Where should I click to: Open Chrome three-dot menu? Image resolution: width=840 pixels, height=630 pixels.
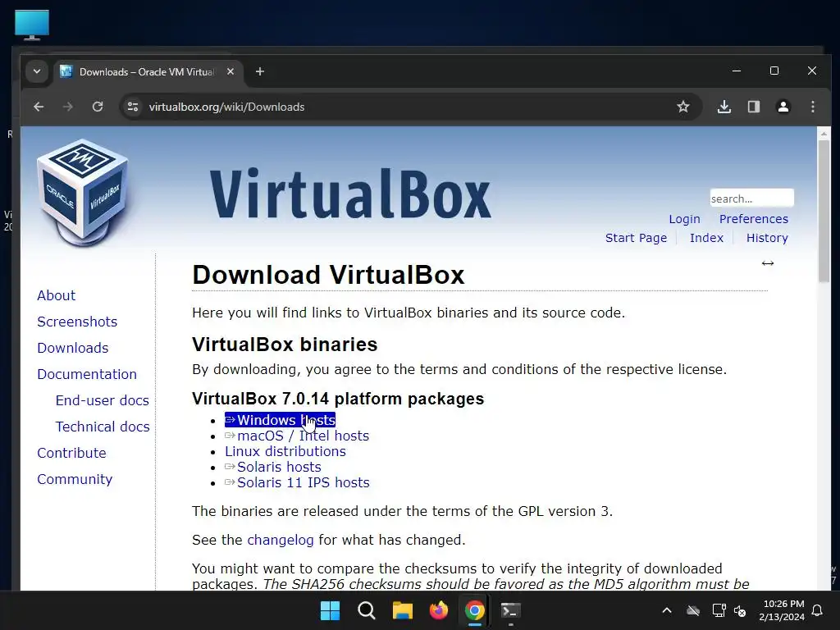[x=813, y=107]
